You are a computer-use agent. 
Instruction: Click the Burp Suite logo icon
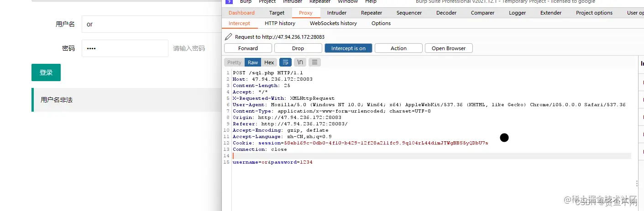(229, 2)
